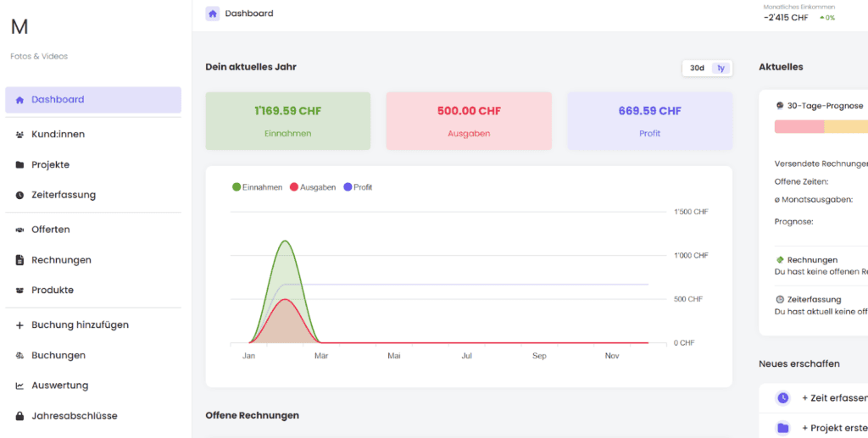This screenshot has width=868, height=438.
Task: Click the Kund:innen people icon
Action: point(19,134)
